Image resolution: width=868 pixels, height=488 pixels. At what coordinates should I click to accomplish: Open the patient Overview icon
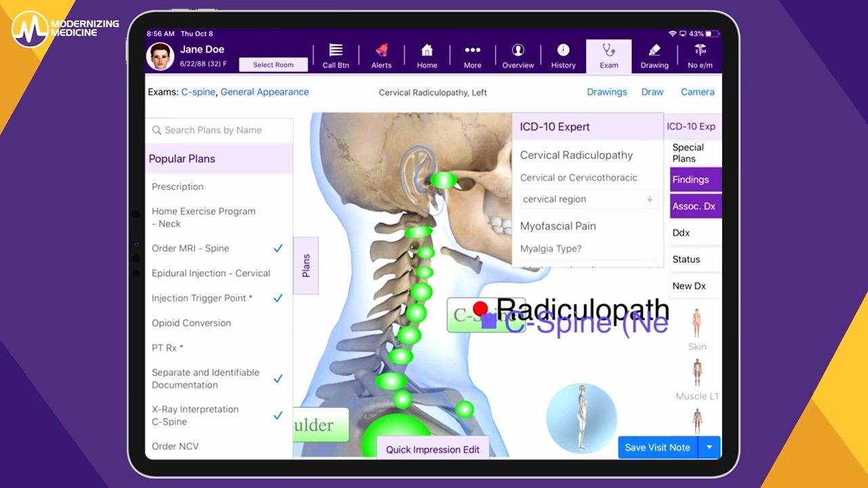coord(518,50)
